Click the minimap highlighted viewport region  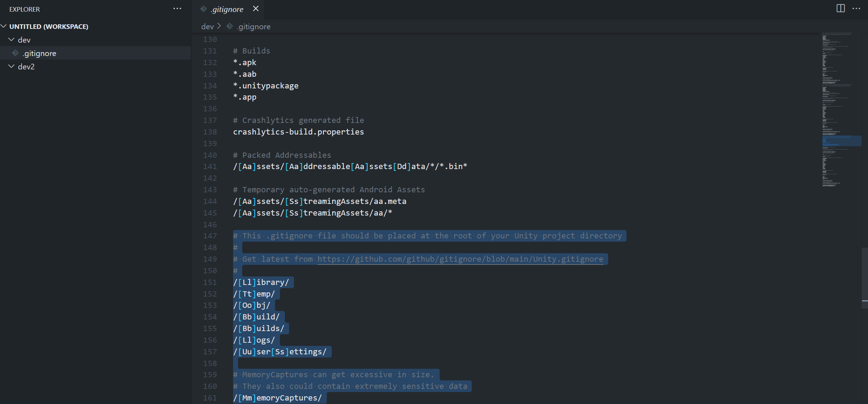(842, 141)
